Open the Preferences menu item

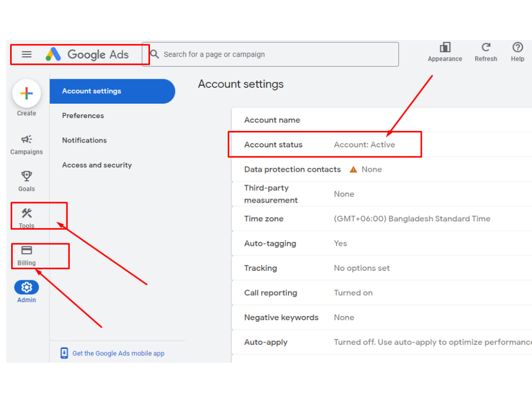coord(83,115)
